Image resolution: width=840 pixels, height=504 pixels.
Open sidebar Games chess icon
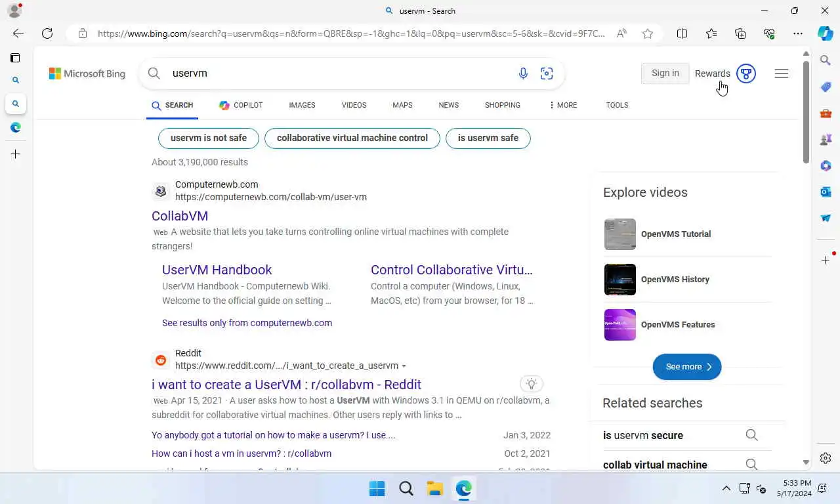(x=826, y=139)
